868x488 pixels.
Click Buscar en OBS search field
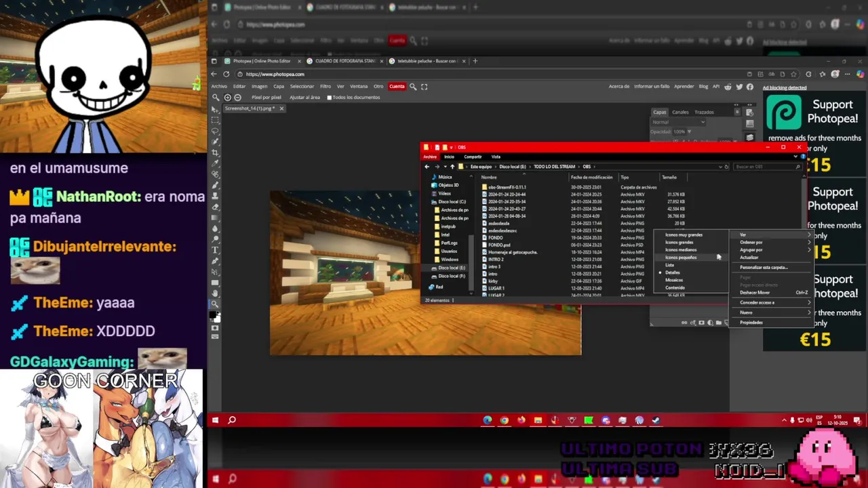click(x=768, y=167)
